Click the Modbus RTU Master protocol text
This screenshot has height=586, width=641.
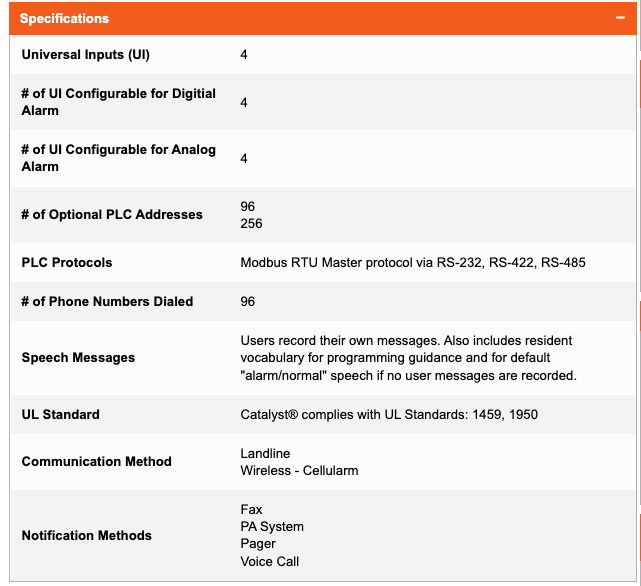coord(412,262)
